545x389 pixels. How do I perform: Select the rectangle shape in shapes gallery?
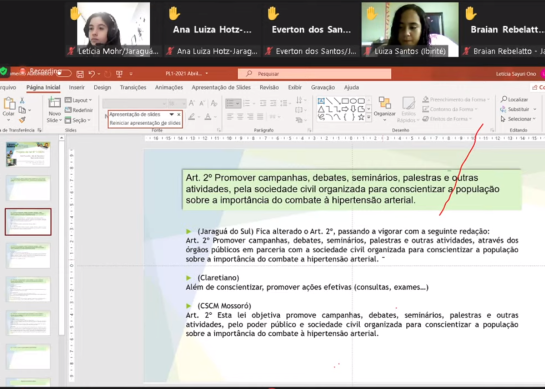(x=345, y=101)
